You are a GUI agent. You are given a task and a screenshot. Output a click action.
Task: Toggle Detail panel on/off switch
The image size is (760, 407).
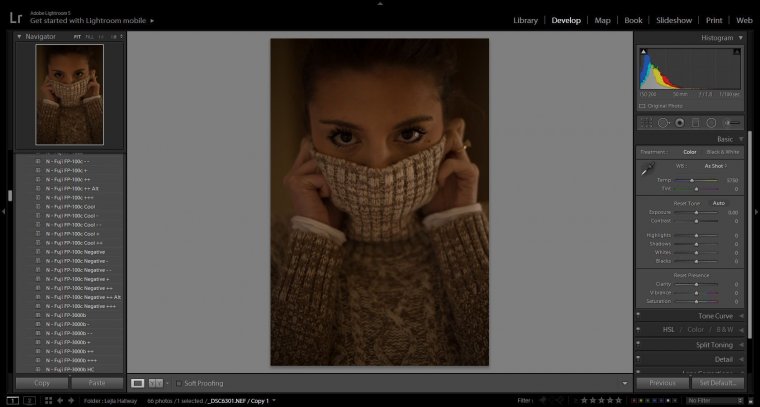point(638,359)
